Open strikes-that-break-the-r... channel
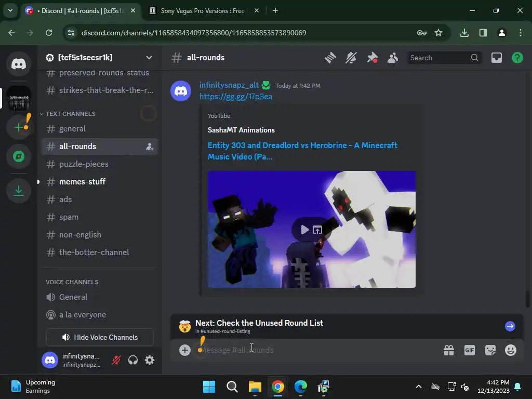Viewport: 532px width, 399px height. [x=100, y=90]
